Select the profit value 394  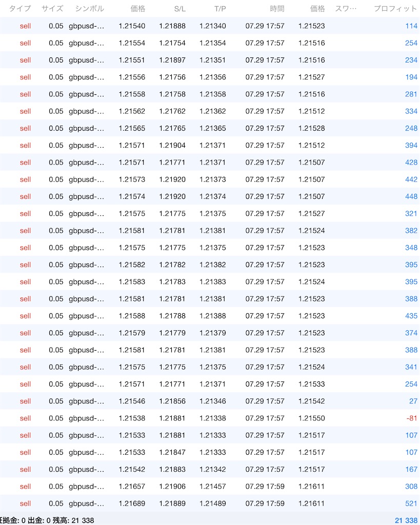(x=411, y=145)
